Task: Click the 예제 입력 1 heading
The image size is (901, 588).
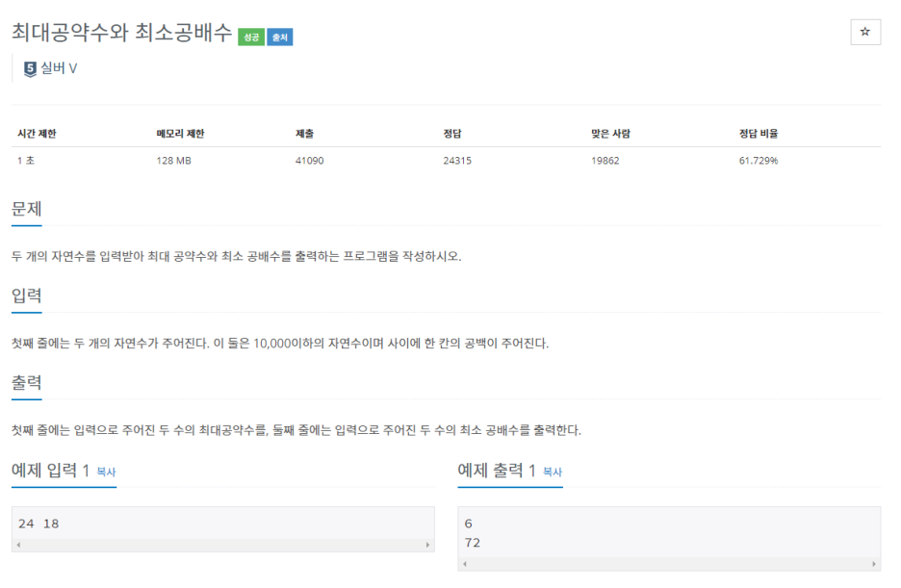Action: click(x=51, y=471)
